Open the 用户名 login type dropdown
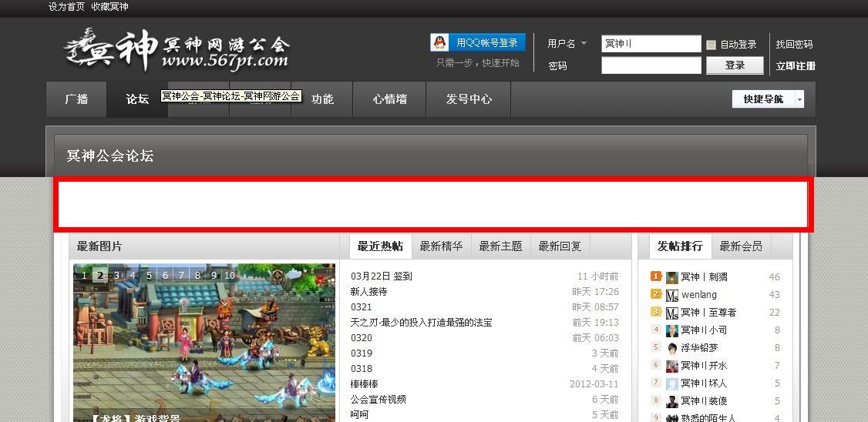 pos(584,44)
